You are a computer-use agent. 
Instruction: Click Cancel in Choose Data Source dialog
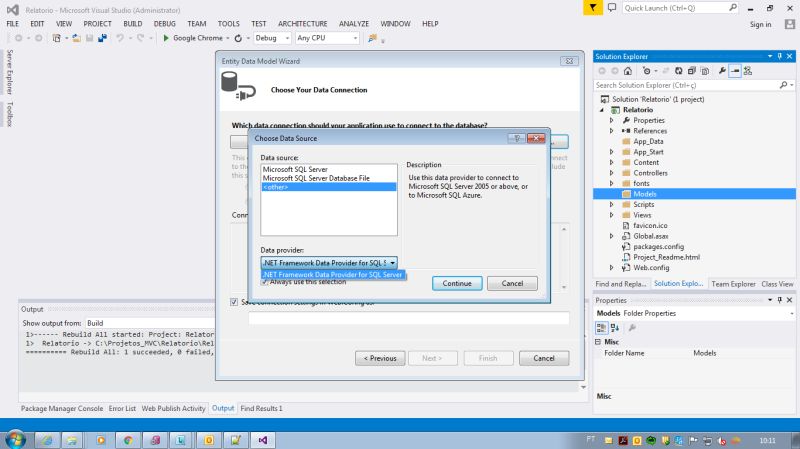pyautogui.click(x=512, y=283)
